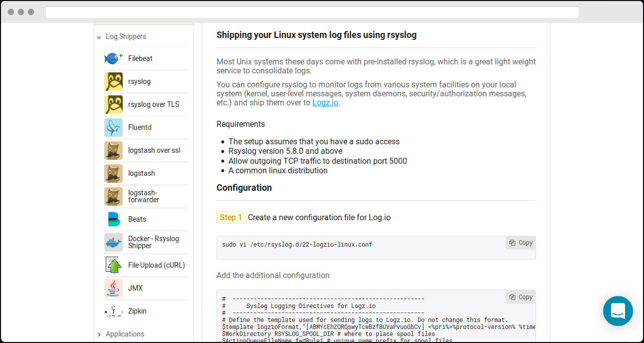
Task: Click the logstash mustache log icon
Action: (x=113, y=173)
